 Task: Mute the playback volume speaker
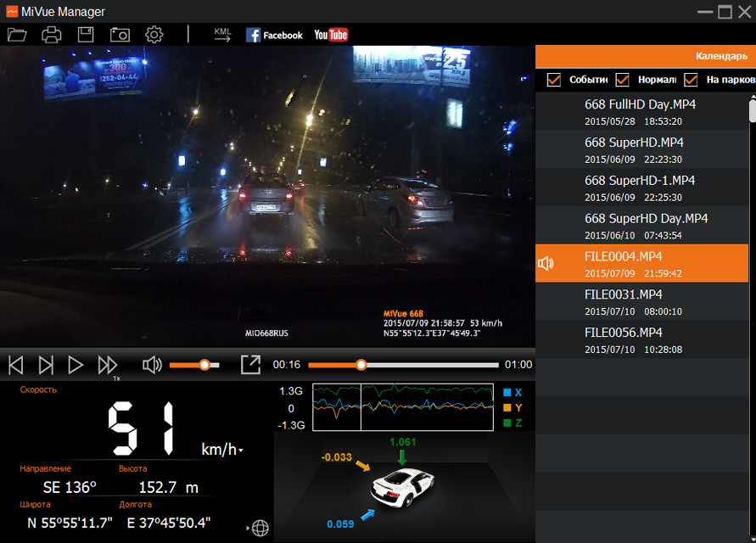pos(152,365)
